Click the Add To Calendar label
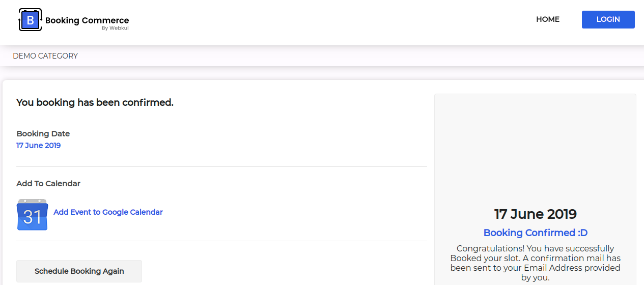Screen dimensions: 644x285 [48, 184]
